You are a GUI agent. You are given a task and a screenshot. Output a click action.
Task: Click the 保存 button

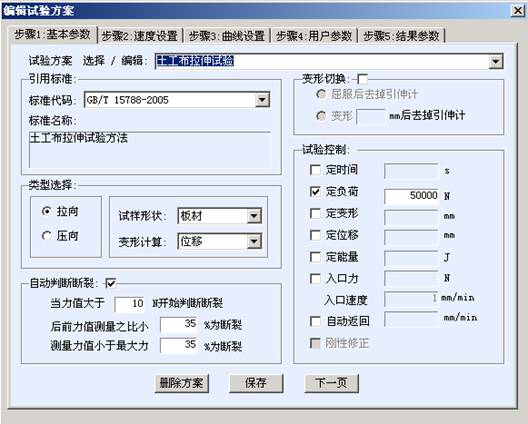(256, 383)
